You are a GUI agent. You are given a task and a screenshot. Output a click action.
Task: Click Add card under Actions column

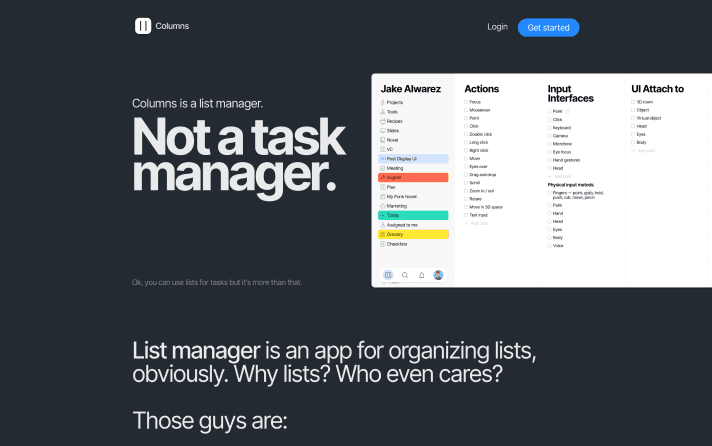coord(476,223)
